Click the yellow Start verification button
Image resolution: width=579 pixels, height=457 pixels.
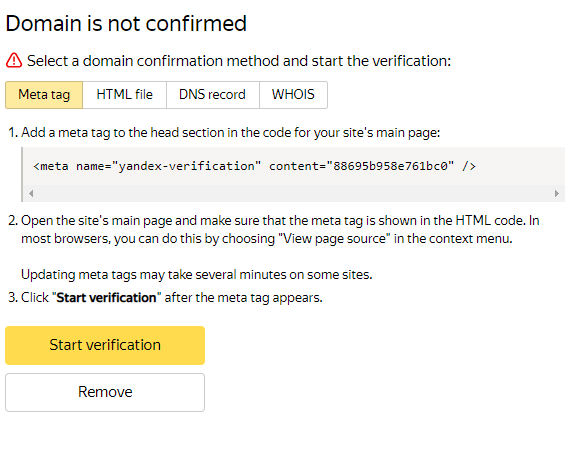click(105, 345)
